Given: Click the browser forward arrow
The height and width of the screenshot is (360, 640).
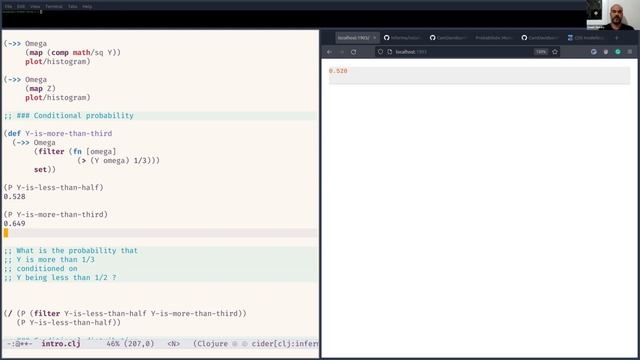Looking at the screenshot, I should tap(342, 52).
